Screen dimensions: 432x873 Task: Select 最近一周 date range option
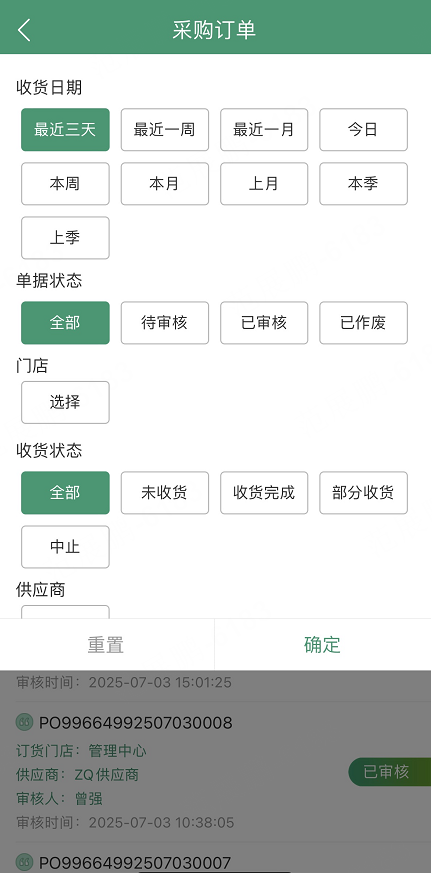pos(165,130)
